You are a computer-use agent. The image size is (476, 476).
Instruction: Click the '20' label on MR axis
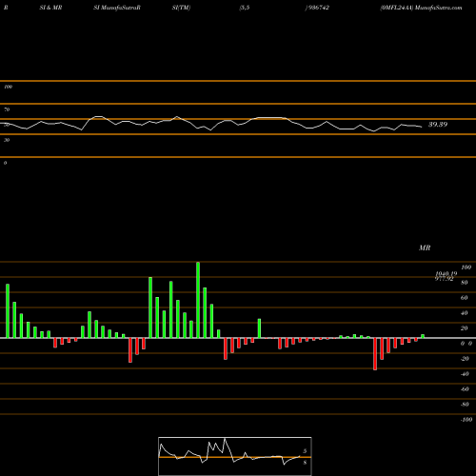pyautogui.click(x=465, y=328)
